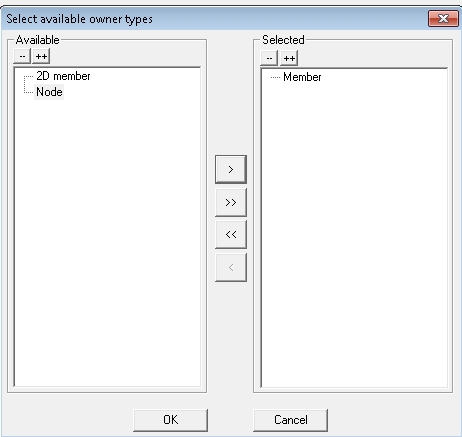This screenshot has height=437, width=462.
Task: Move highlighted item to Selected using single right arrow
Action: [231, 169]
